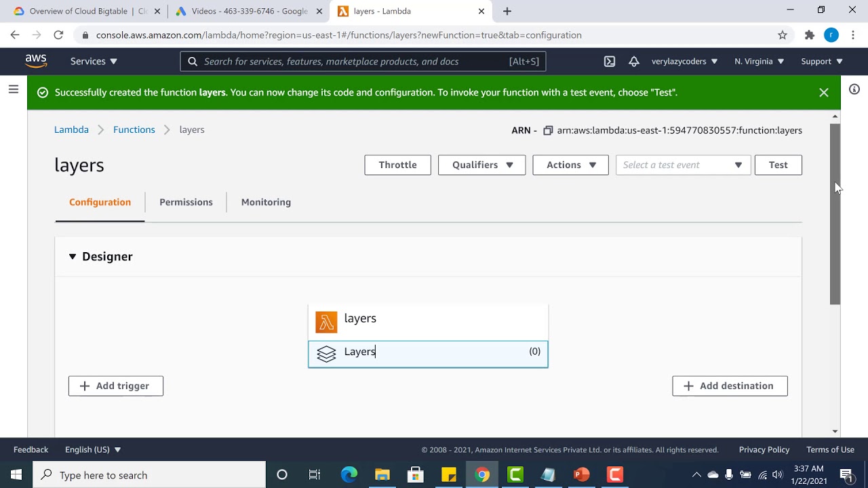
Task: Select the Layers (0) box in Designer
Action: (428, 354)
